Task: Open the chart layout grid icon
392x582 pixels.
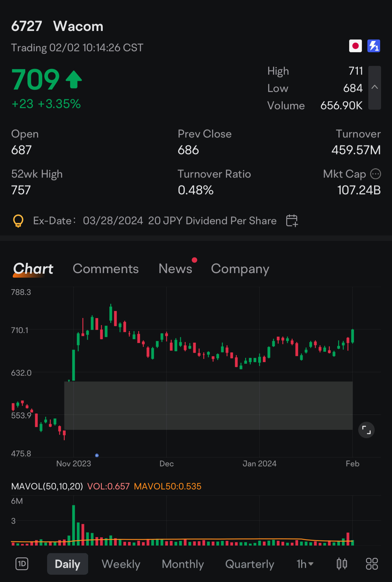Action: pos(372,564)
